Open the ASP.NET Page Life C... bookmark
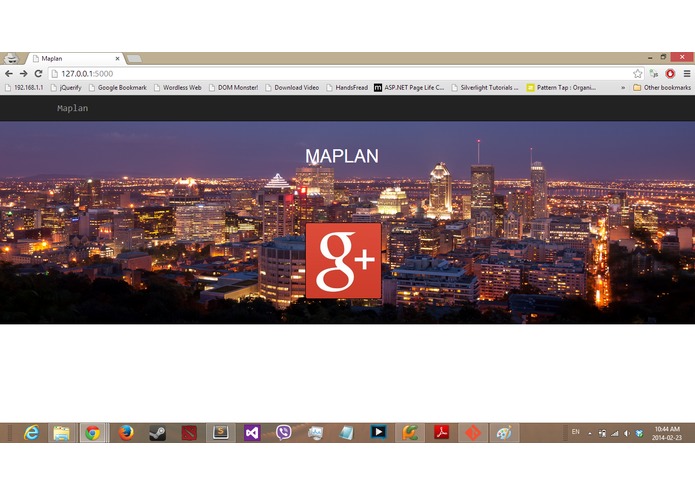 point(409,88)
